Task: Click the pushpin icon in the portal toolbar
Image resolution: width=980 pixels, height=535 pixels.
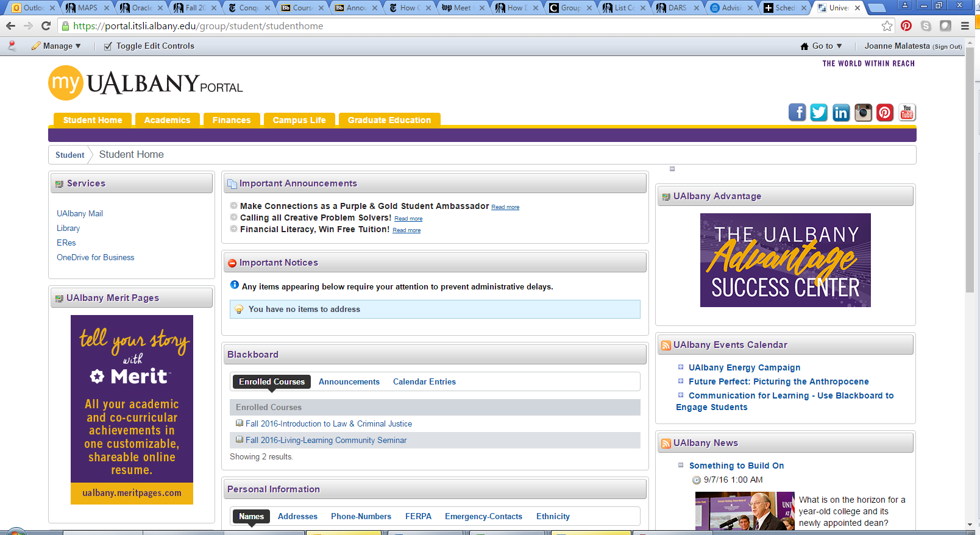Action: (12, 46)
